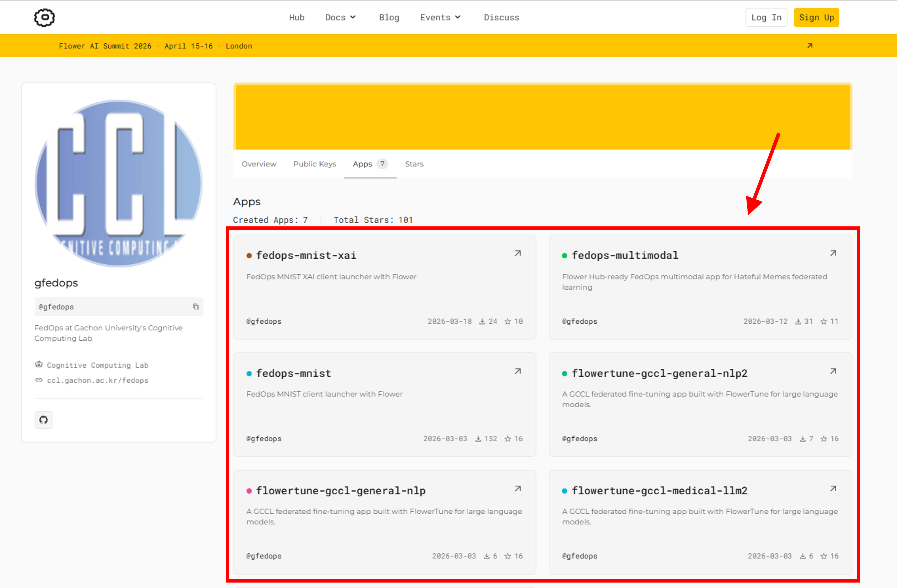Switch to the Overview tab
This screenshot has height=588, width=897.
point(259,164)
